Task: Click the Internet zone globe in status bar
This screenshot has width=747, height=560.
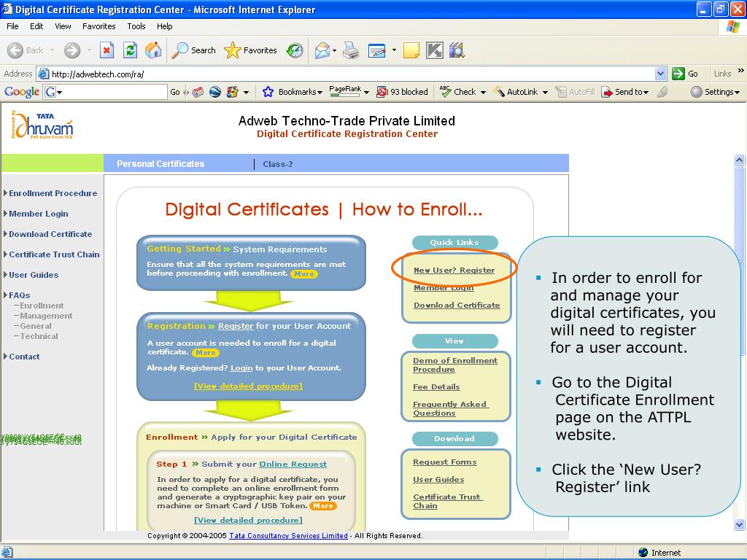Action: [643, 553]
